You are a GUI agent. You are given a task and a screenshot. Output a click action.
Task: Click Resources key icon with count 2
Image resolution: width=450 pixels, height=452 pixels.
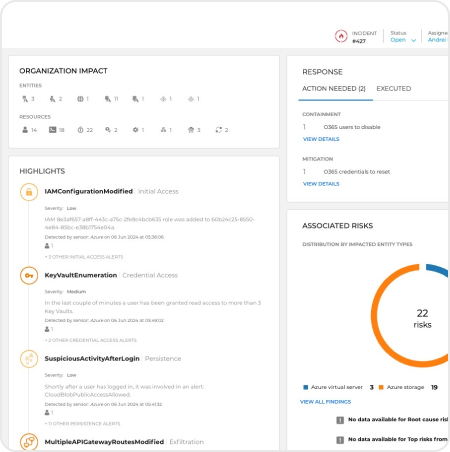coord(108,130)
